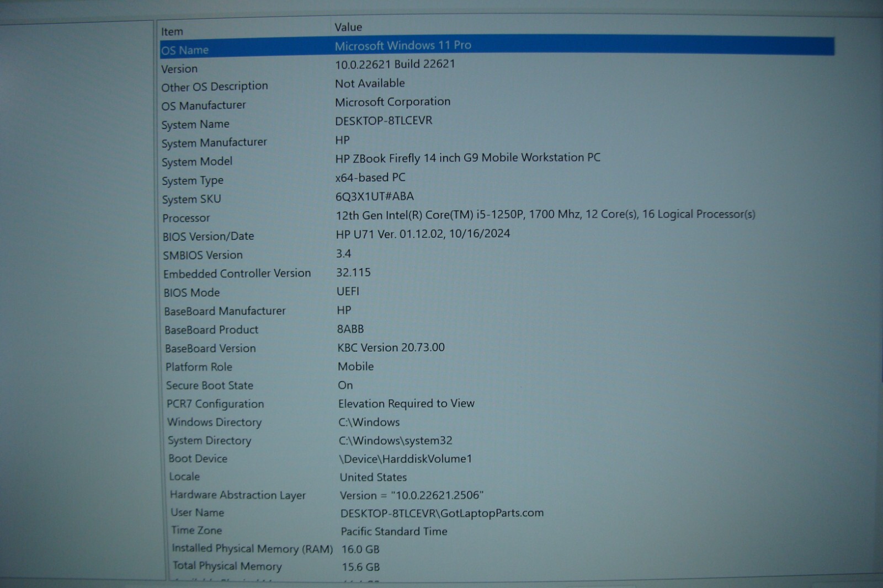
Task: Select the BaseBoard Product row
Action: [x=211, y=330]
